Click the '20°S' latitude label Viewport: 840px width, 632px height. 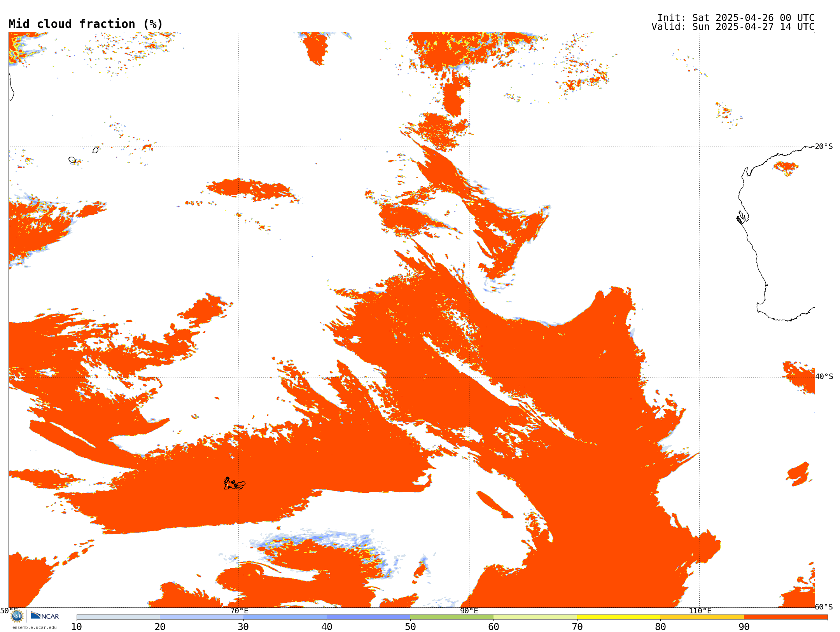tap(824, 147)
